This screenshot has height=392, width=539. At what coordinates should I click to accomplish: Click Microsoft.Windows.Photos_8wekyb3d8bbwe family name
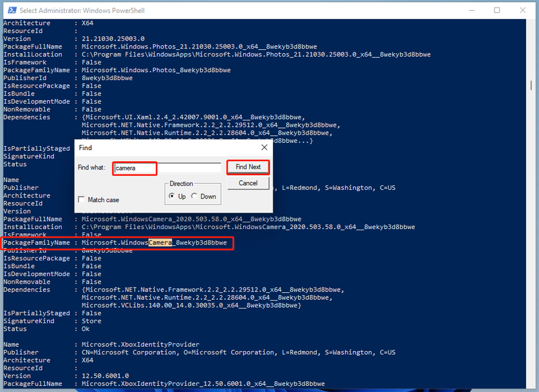pos(156,70)
